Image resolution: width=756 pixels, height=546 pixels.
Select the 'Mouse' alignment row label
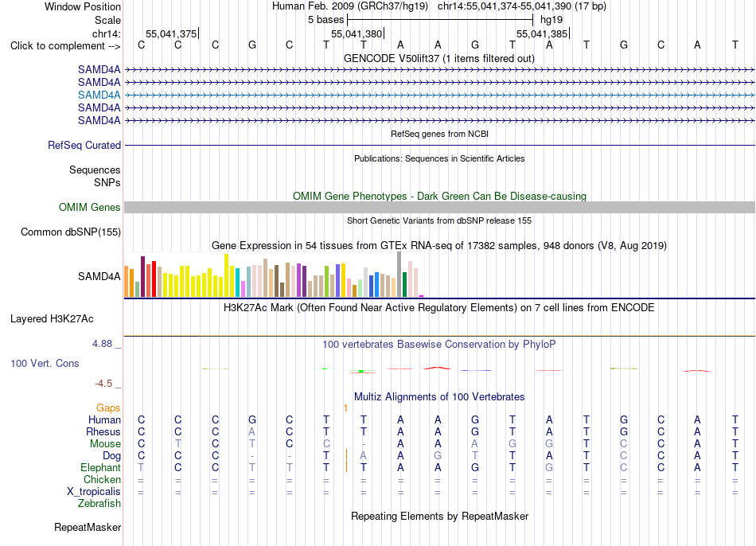click(x=105, y=444)
